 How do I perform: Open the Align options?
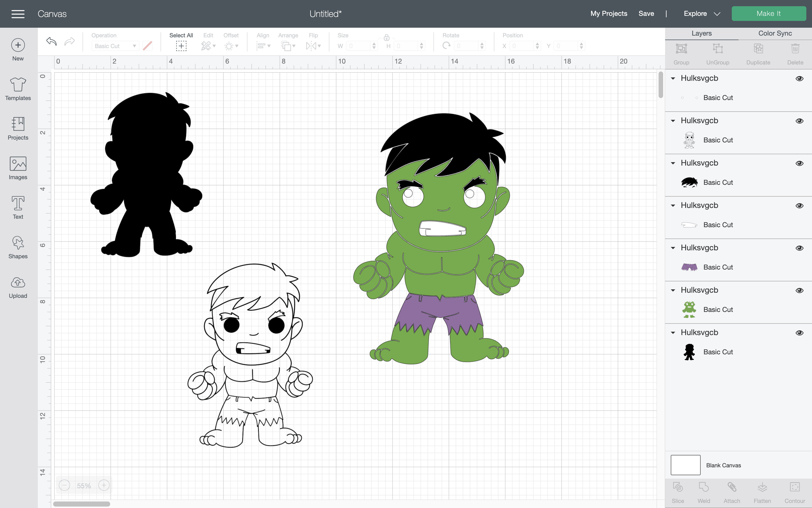coord(263,46)
